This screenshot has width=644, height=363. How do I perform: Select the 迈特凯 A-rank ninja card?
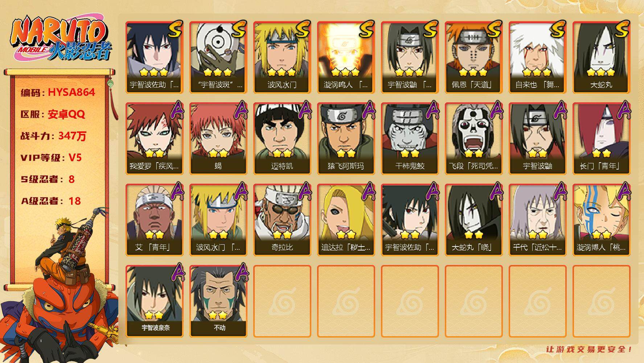click(x=282, y=139)
